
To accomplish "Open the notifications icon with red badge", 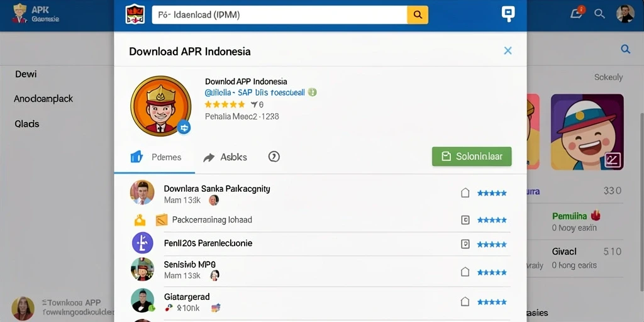I will point(577,13).
